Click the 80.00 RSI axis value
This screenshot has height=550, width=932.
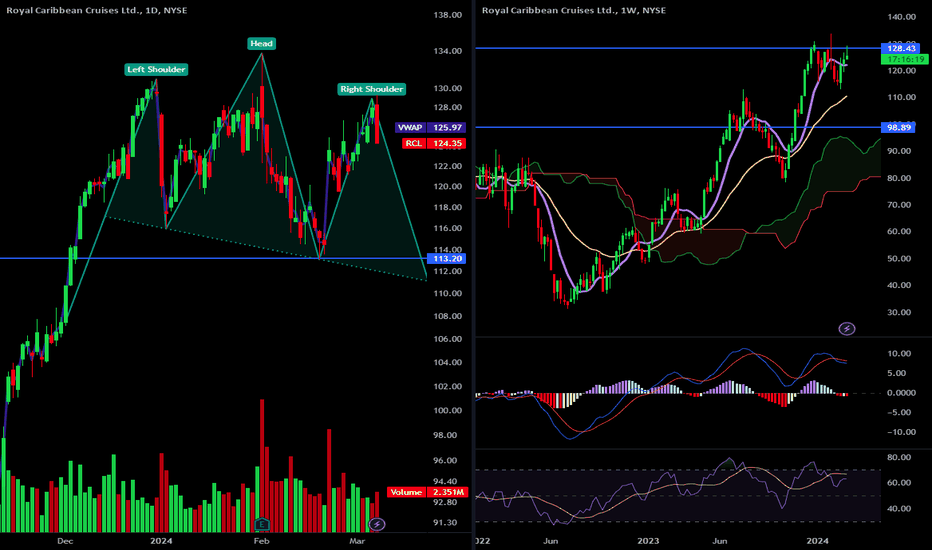899,457
